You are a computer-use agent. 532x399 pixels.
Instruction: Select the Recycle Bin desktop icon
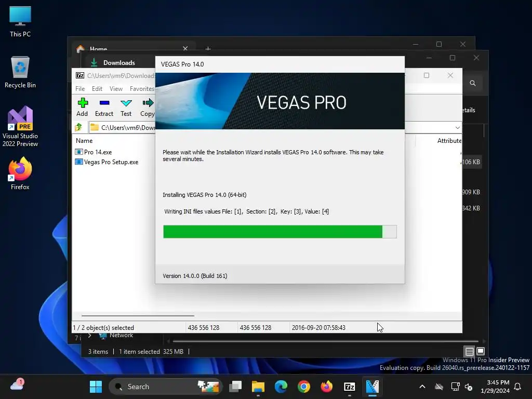tap(20, 72)
